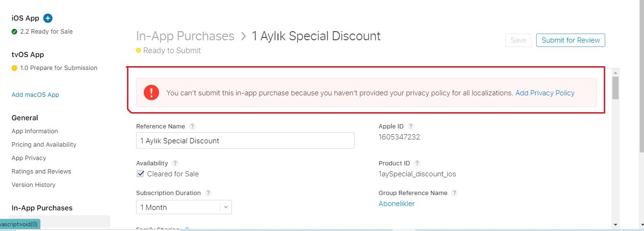
Task: Click the vertical scrollbar thumb
Action: 615,87
